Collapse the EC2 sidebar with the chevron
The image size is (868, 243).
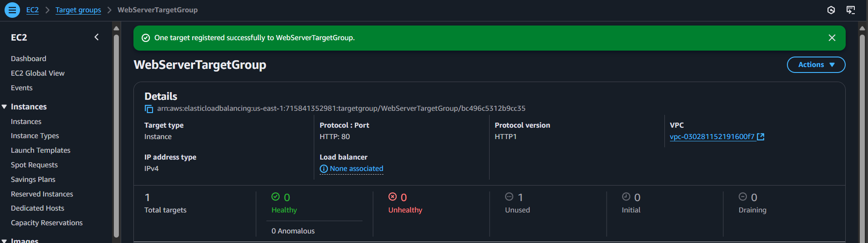[97, 37]
